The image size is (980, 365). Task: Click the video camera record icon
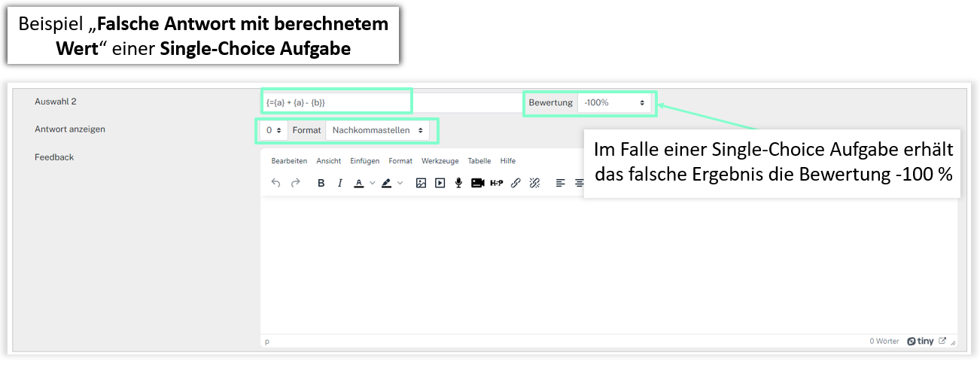coord(477,183)
